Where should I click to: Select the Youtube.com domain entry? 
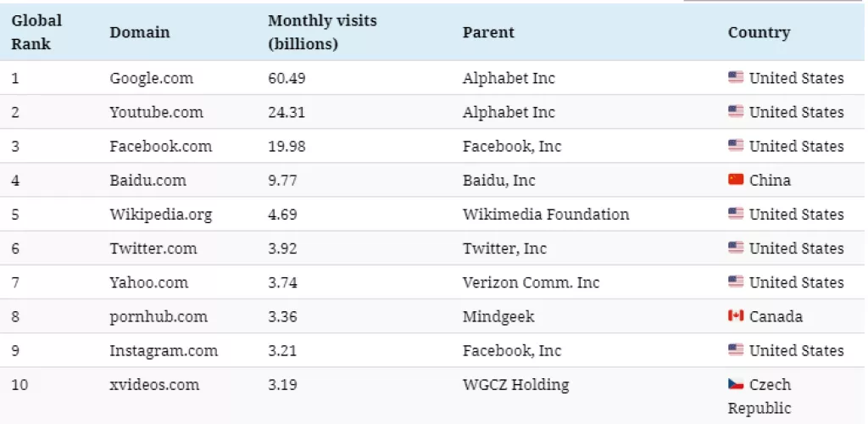tap(156, 112)
